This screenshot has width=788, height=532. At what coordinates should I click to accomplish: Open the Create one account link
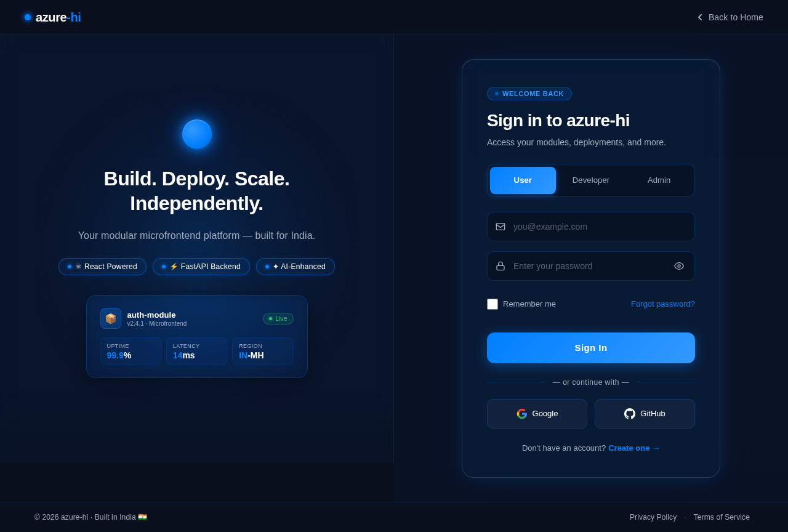coord(634,448)
